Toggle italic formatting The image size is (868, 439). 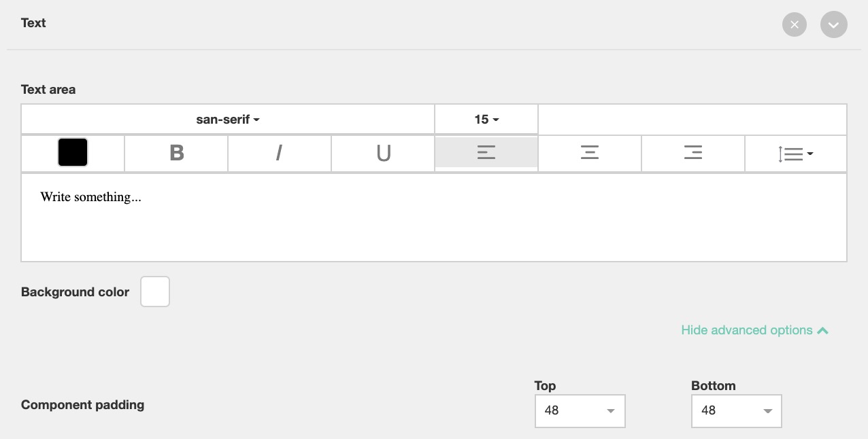pos(279,153)
